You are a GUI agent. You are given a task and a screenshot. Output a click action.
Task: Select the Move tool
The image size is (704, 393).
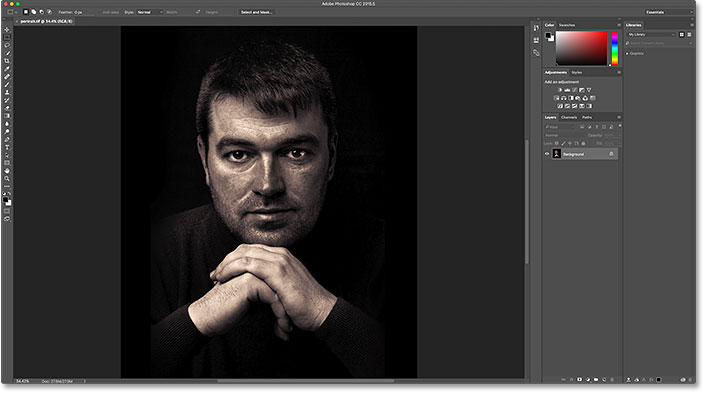click(x=7, y=29)
